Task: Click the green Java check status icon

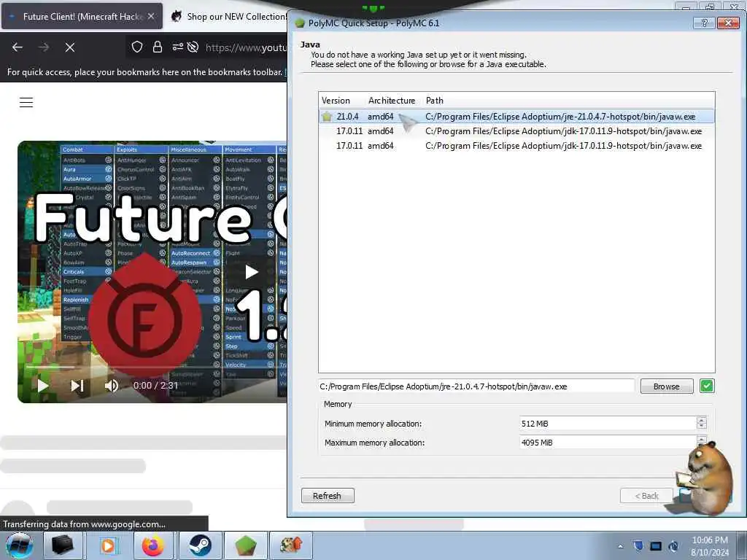Action: click(x=707, y=386)
